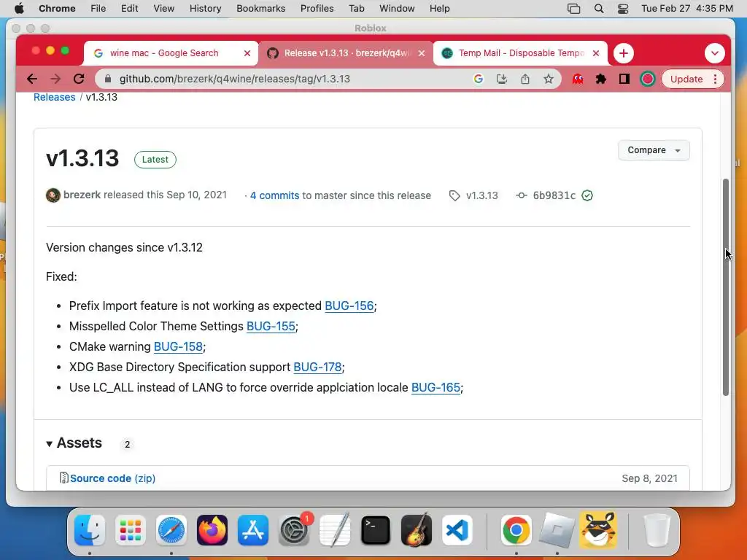Open System Settings from the Dock
The image size is (747, 560).
tap(294, 530)
